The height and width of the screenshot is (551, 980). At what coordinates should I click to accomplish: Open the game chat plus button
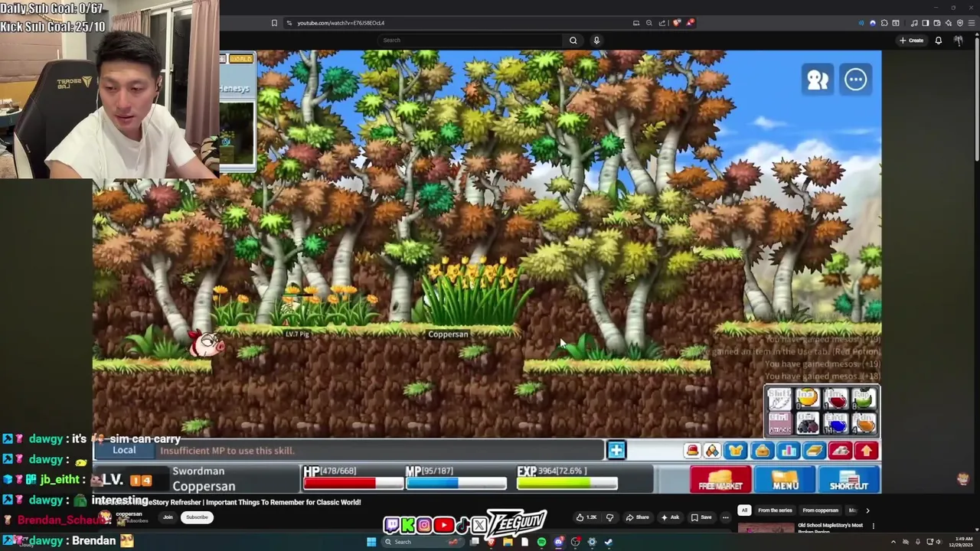point(616,451)
